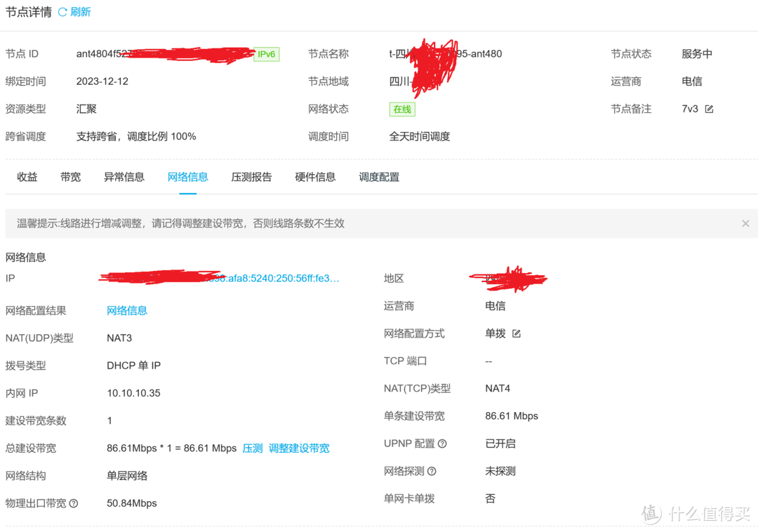758x532 pixels.
Task: Switch to the 收益 tab
Action: pos(27,177)
